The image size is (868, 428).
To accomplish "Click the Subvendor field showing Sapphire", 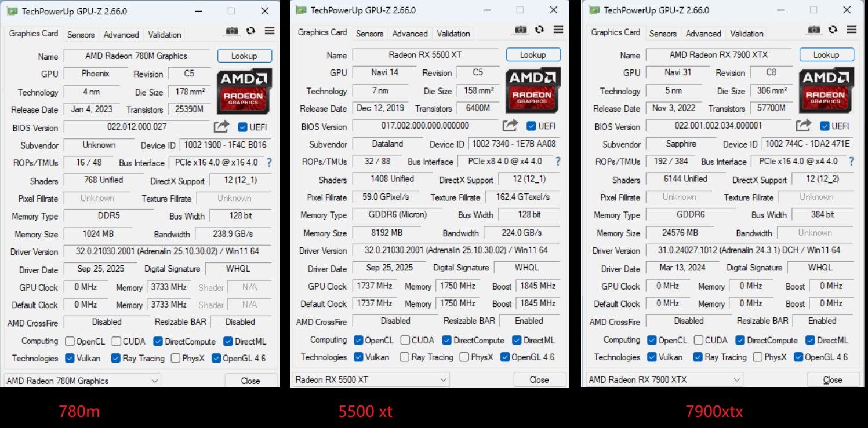I will [x=682, y=144].
